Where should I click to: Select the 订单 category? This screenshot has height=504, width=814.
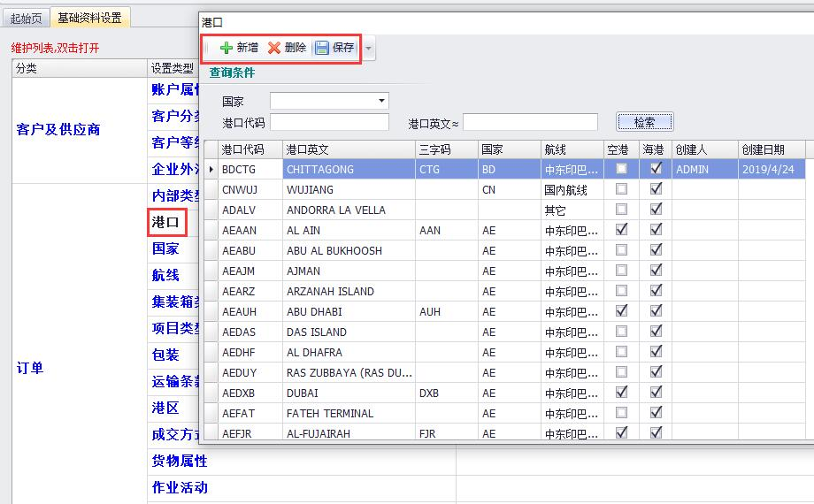tap(29, 368)
